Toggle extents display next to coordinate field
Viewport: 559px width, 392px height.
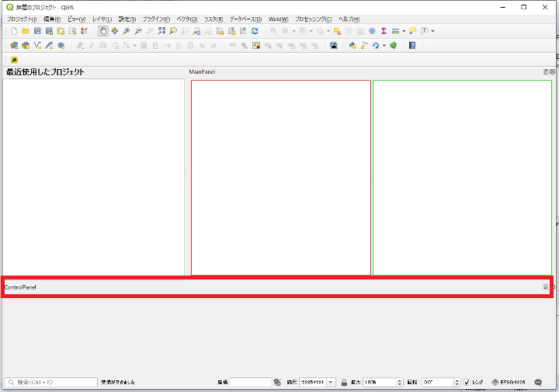pyautogui.click(x=277, y=383)
